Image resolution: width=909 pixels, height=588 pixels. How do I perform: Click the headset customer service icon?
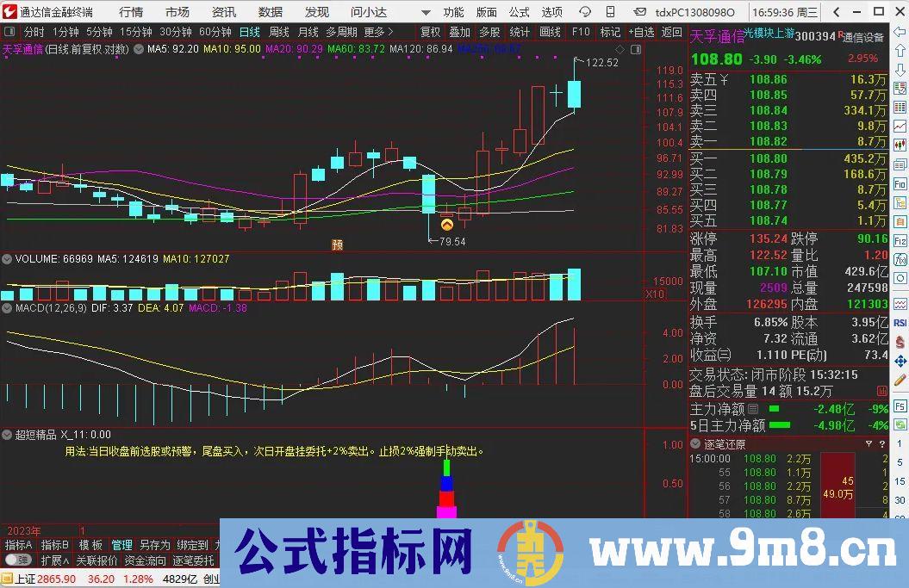(x=585, y=11)
